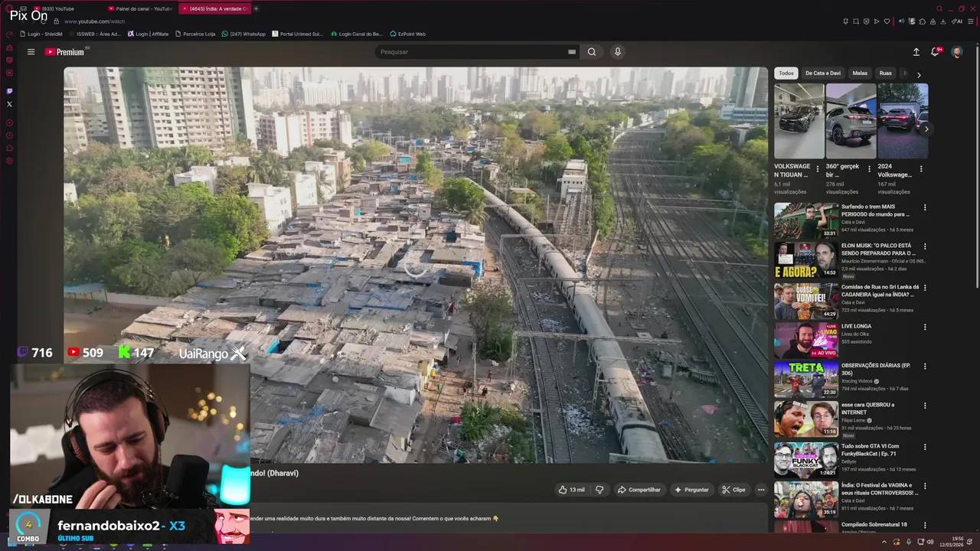Select the Ruas filter chip

[886, 73]
